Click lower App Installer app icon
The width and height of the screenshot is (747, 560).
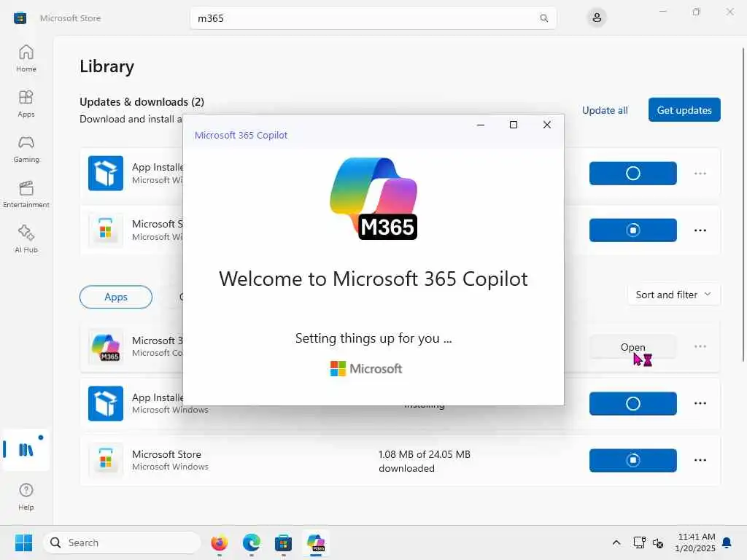106,403
